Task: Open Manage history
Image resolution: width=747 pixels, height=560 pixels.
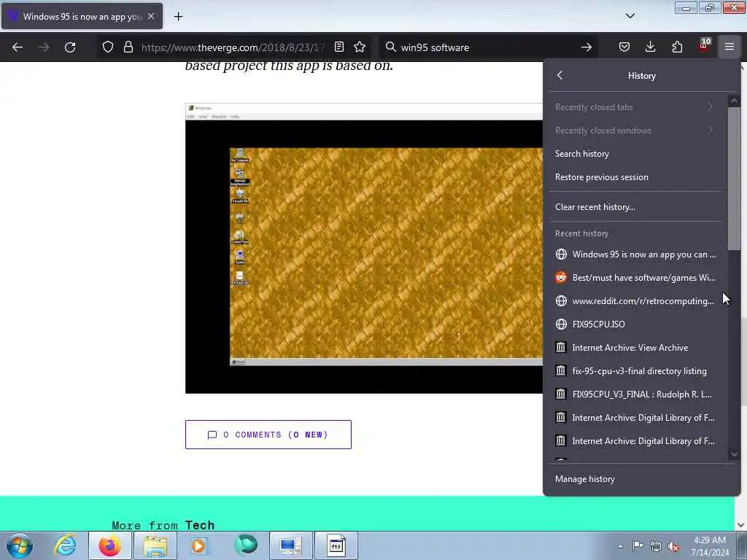Action: pyautogui.click(x=641, y=479)
